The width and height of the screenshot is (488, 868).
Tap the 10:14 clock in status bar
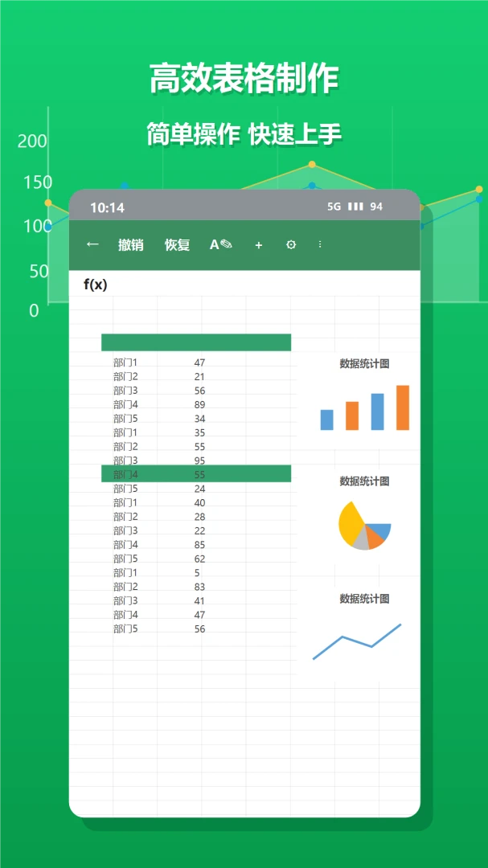108,208
